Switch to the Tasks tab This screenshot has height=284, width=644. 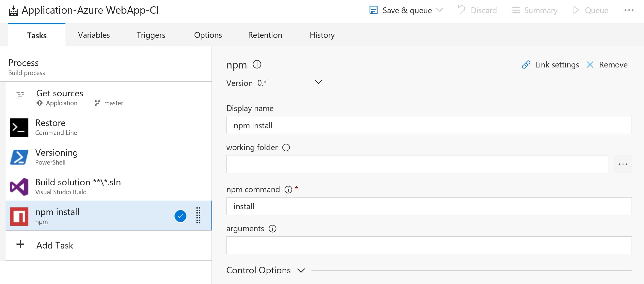coord(37,35)
